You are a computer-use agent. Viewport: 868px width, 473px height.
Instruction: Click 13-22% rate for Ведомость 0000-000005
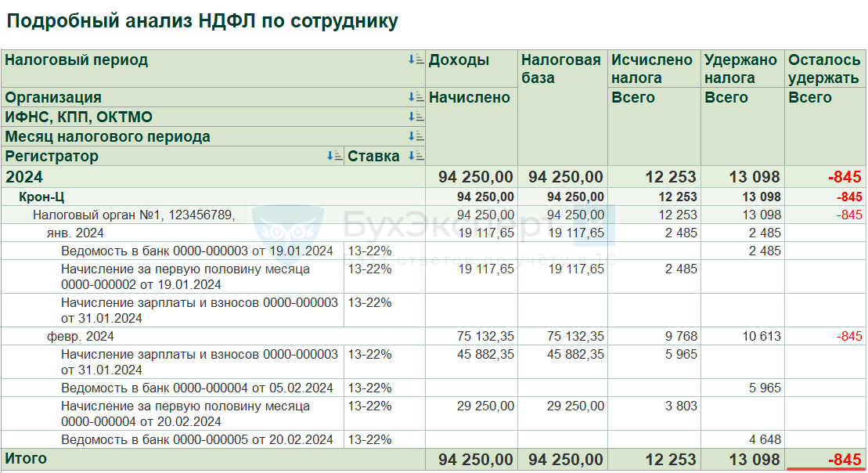369,440
